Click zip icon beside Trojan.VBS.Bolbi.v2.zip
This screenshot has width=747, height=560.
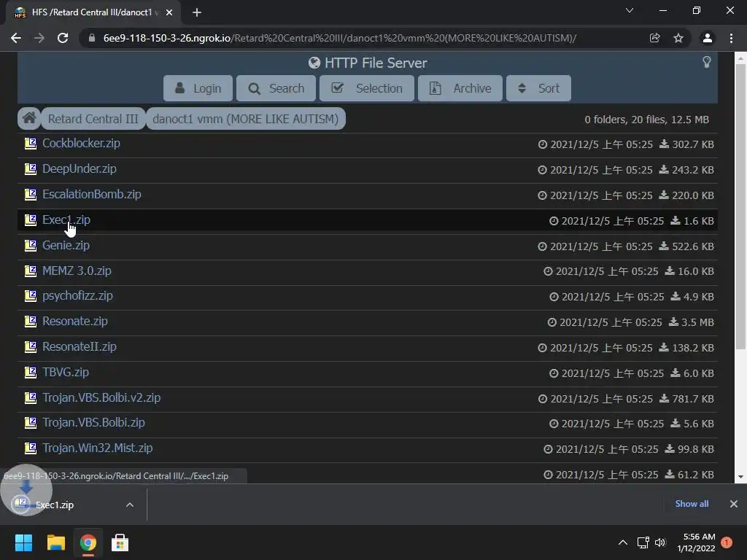coord(31,397)
